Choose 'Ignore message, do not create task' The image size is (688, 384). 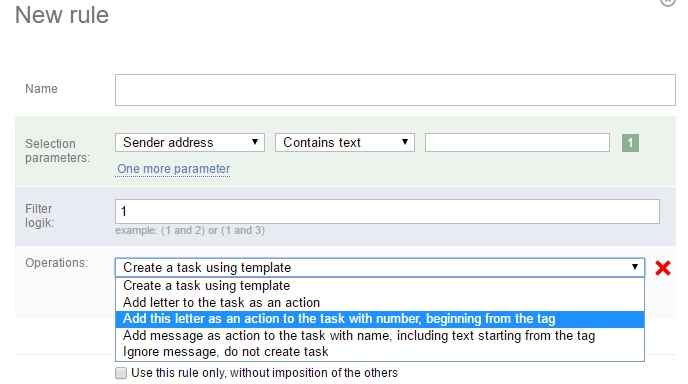[x=380, y=352]
